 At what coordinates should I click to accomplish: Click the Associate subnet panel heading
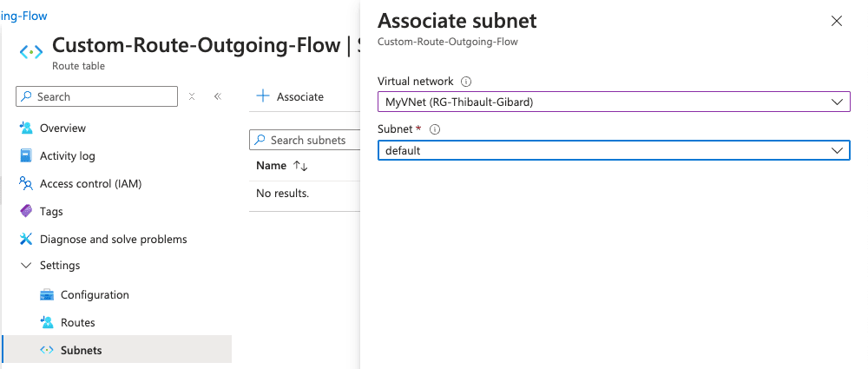(x=457, y=21)
